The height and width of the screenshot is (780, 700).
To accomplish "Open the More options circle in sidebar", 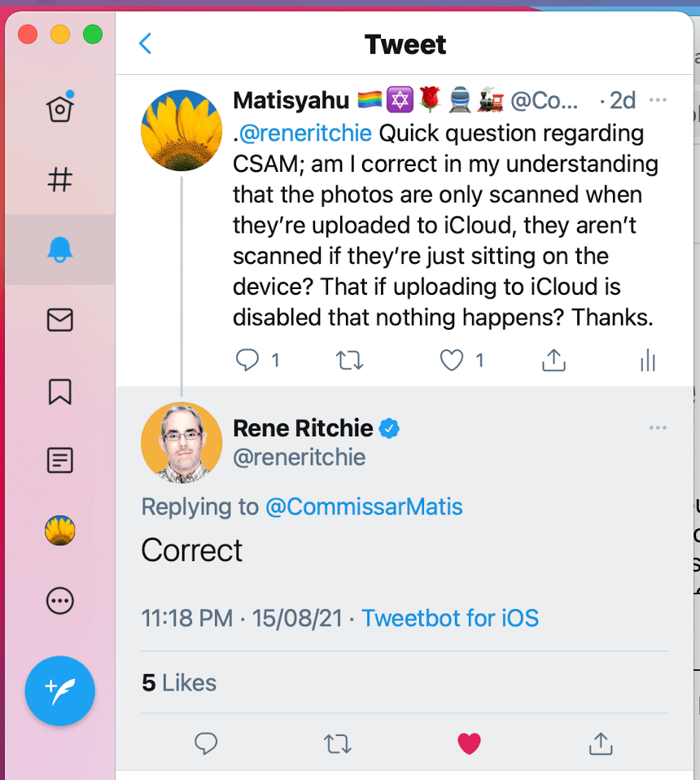I will [60, 602].
